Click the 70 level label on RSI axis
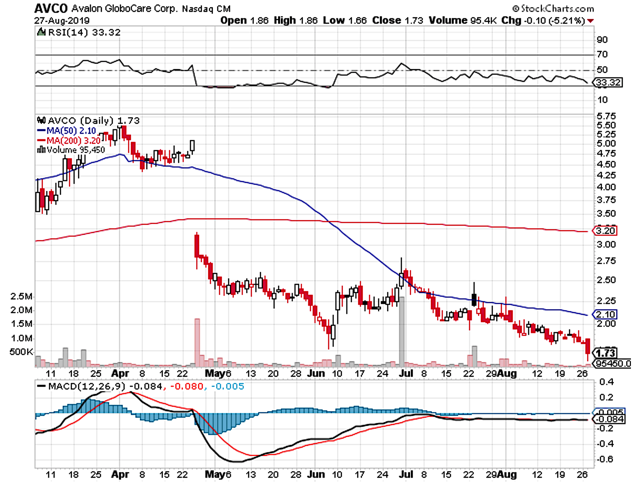 point(602,55)
